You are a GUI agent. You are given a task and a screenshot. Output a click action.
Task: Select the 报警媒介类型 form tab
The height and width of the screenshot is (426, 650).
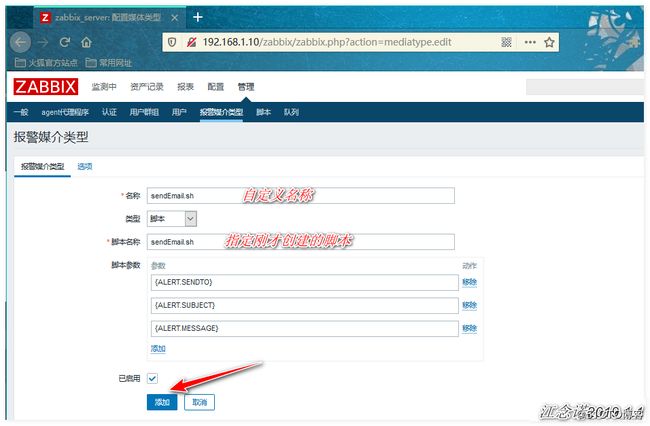click(42, 167)
